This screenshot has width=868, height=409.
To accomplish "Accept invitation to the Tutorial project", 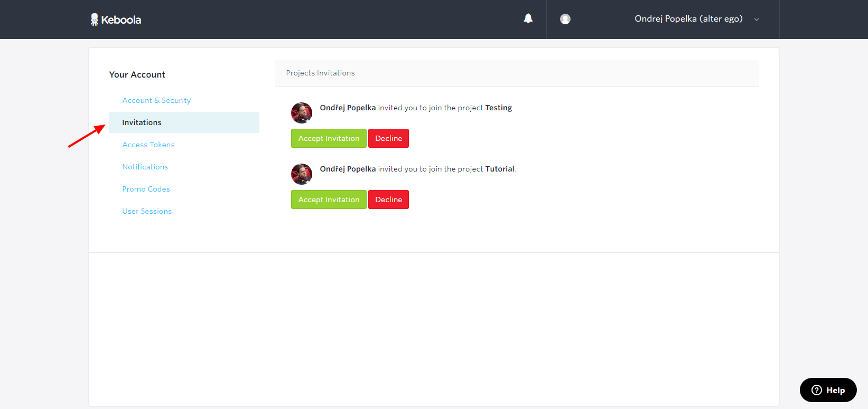I will click(x=329, y=199).
